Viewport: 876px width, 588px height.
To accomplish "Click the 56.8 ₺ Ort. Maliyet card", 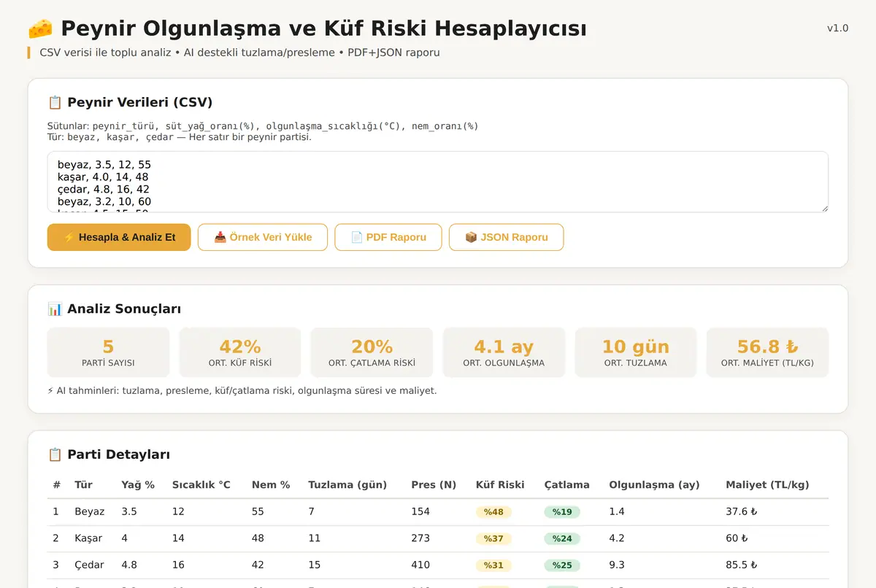I will tap(767, 352).
